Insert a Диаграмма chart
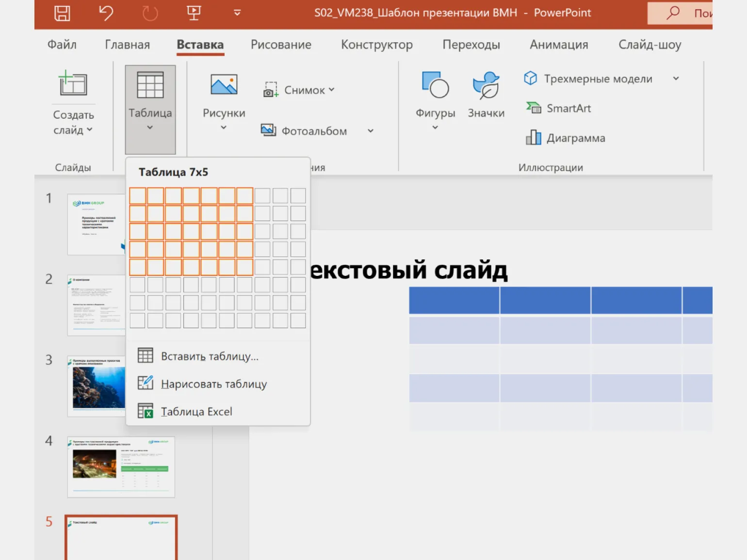Image resolution: width=747 pixels, height=560 pixels. [x=566, y=138]
